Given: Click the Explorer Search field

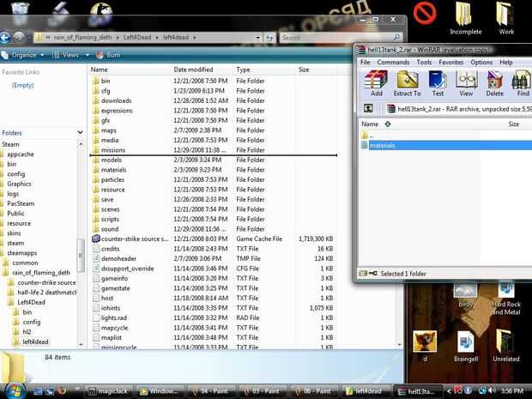Looking at the screenshot, I should [341, 37].
